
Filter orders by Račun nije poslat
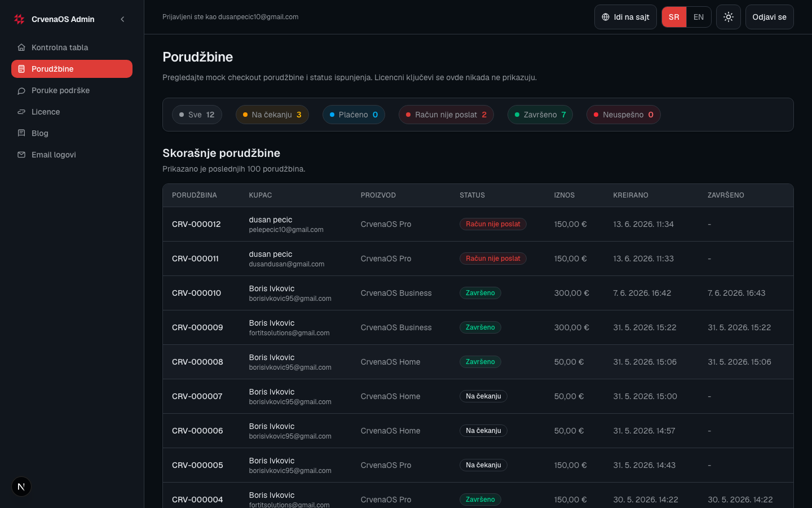point(446,115)
